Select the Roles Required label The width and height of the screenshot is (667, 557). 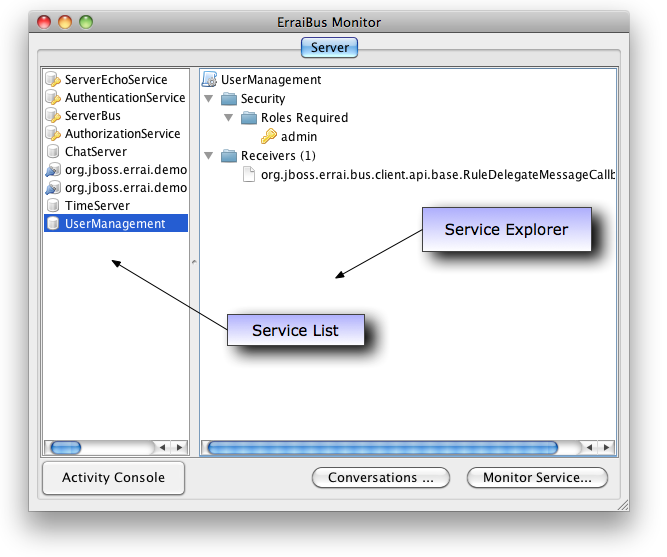click(305, 117)
